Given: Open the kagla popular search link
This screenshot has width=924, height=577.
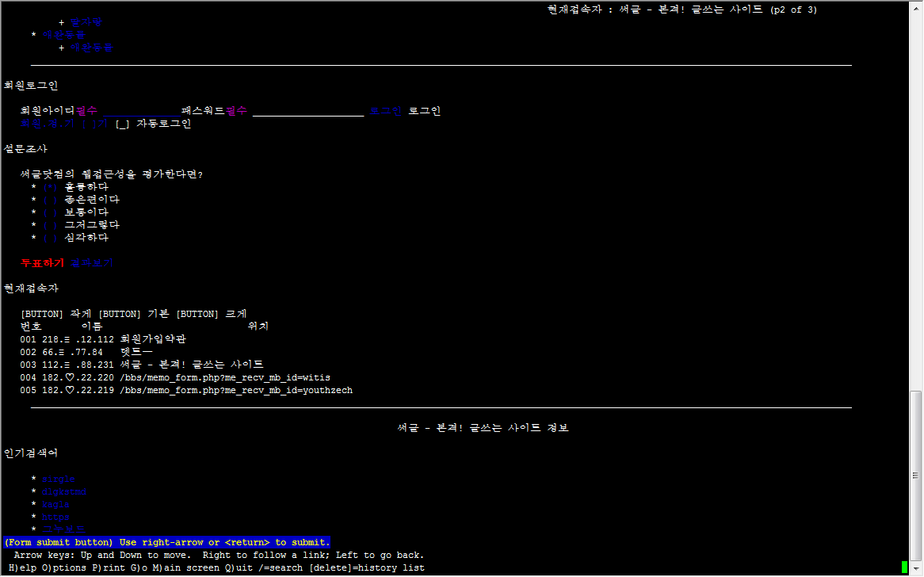Looking at the screenshot, I should [55, 505].
